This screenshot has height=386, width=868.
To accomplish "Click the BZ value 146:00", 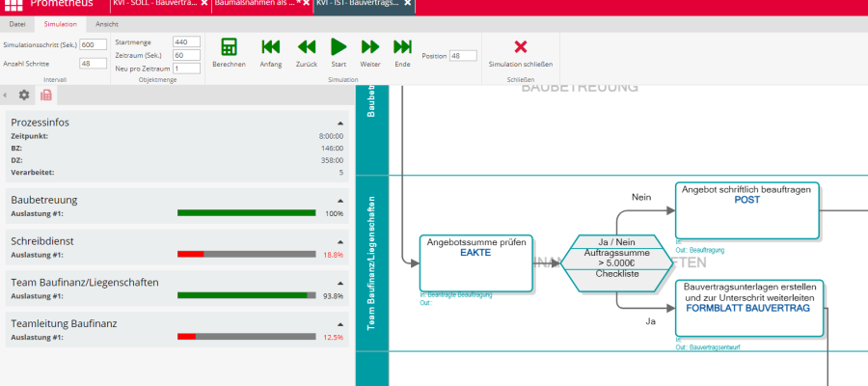I will 332,148.
